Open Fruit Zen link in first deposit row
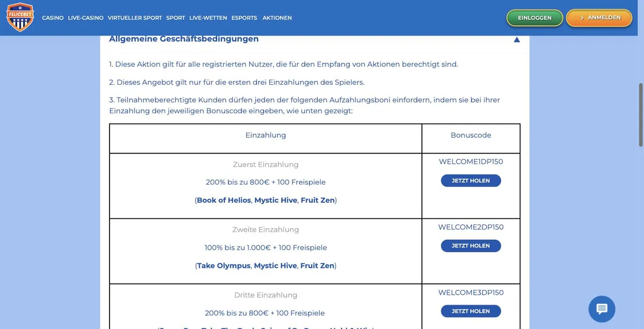 318,200
